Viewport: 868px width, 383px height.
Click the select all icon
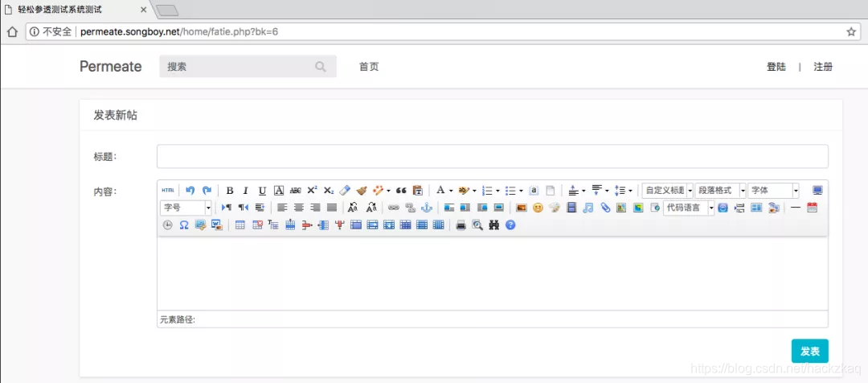coord(534,190)
